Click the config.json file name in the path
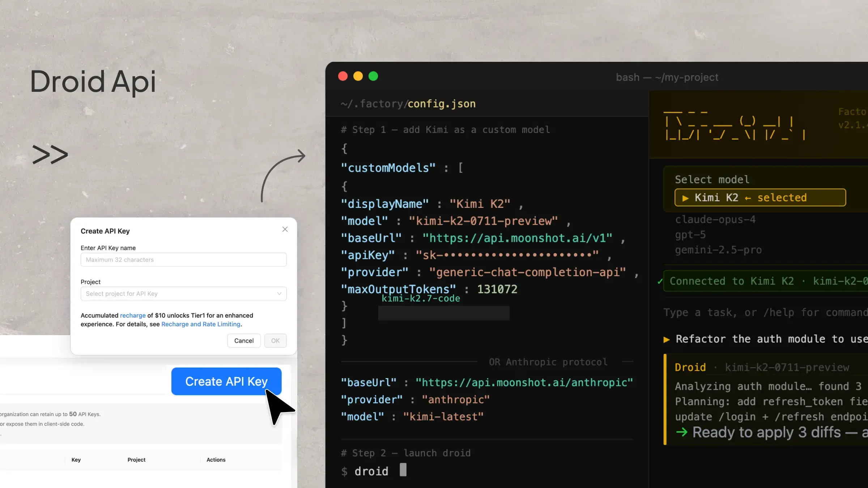868x488 pixels. [x=442, y=104]
